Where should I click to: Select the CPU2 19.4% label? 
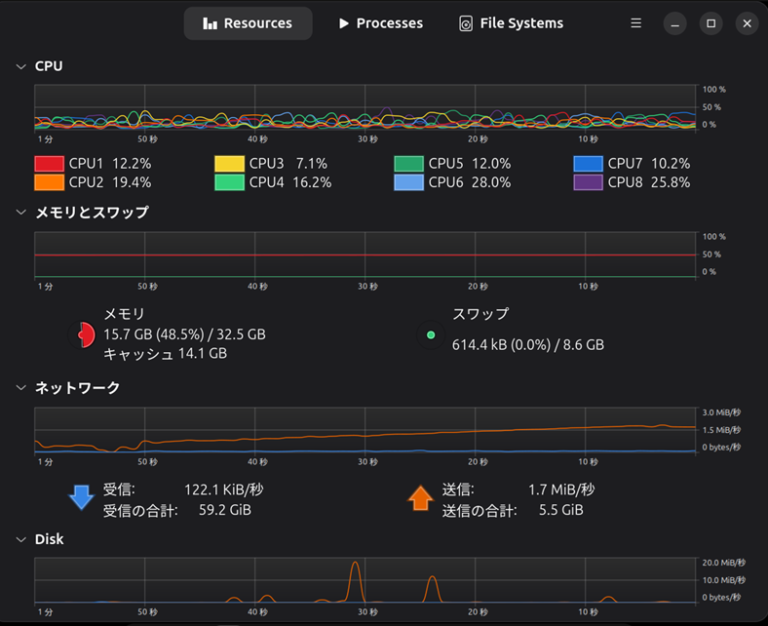point(110,182)
